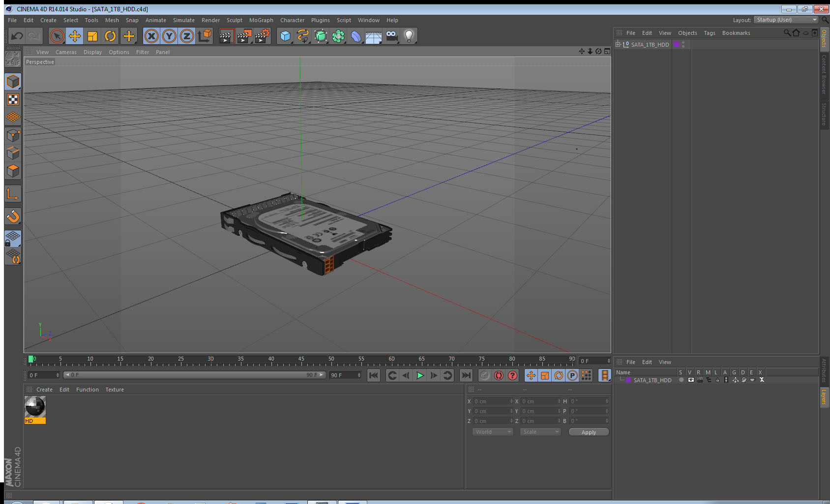Toggle position keyframe channel icon
This screenshot has height=504, width=830.
tap(531, 375)
